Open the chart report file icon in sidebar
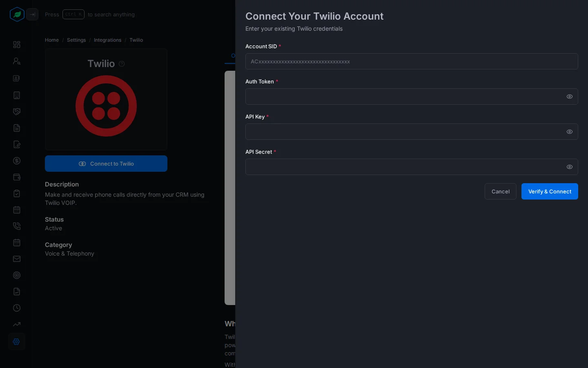 tap(17, 292)
